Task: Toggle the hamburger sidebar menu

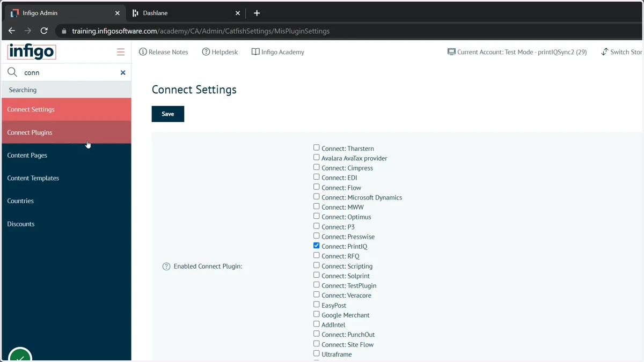Action: 121,52
